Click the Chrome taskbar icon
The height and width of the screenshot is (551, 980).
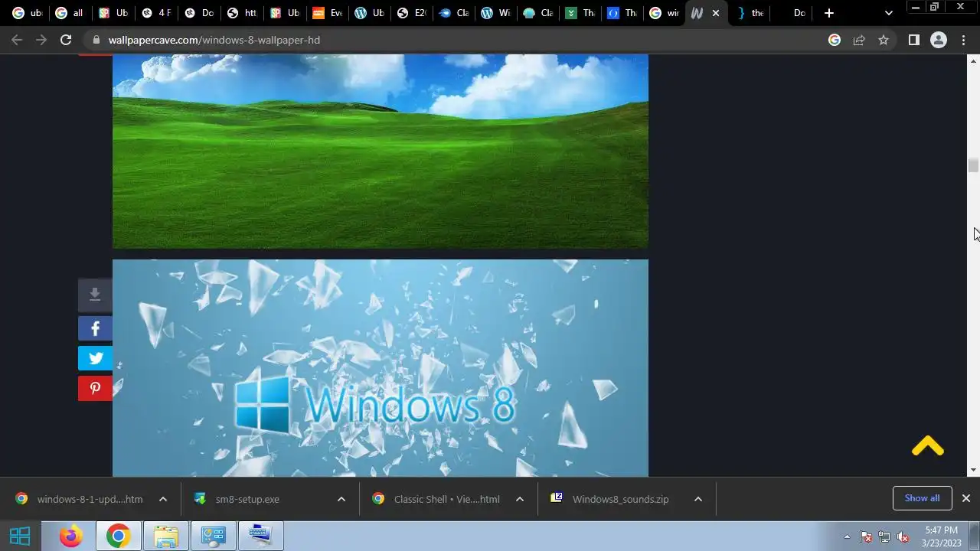(x=118, y=536)
